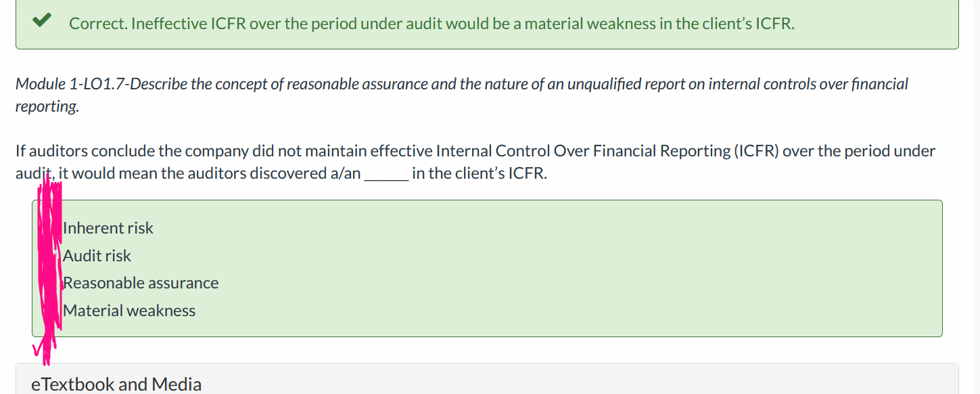The height and width of the screenshot is (394, 980).
Task: Click the word 'Correct.' in the green banner
Action: pyautogui.click(x=98, y=24)
